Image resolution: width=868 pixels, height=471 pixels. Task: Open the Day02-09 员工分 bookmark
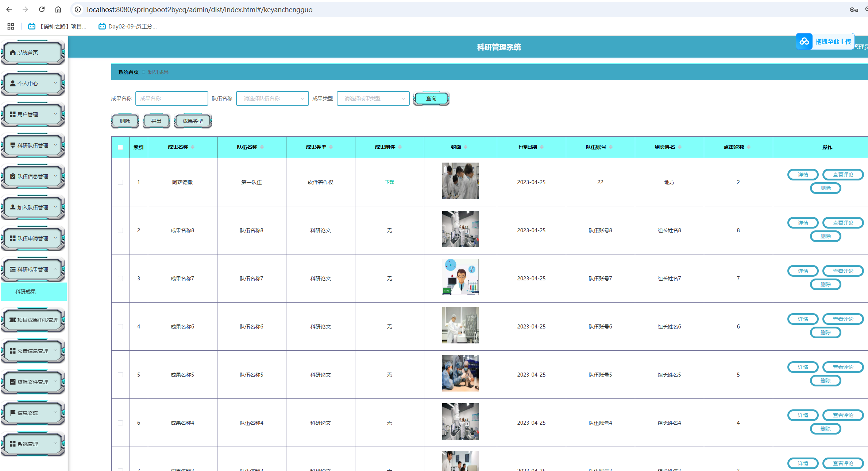(128, 26)
